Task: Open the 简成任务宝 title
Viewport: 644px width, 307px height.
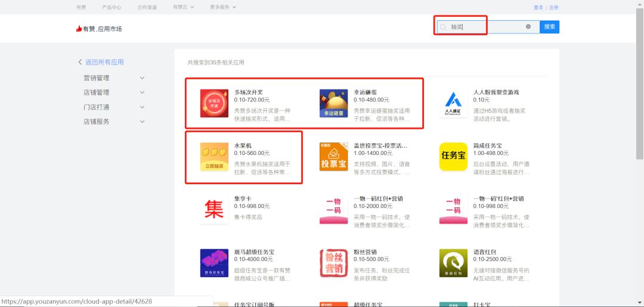Action: tap(487, 145)
